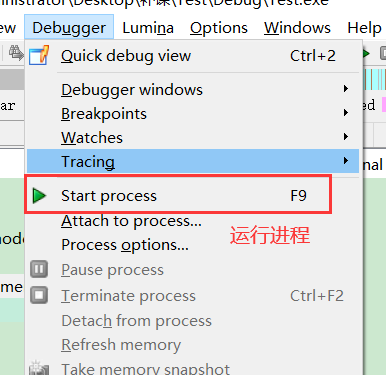Click the green Start process arrow icon
The width and height of the screenshot is (386, 375).
click(39, 196)
